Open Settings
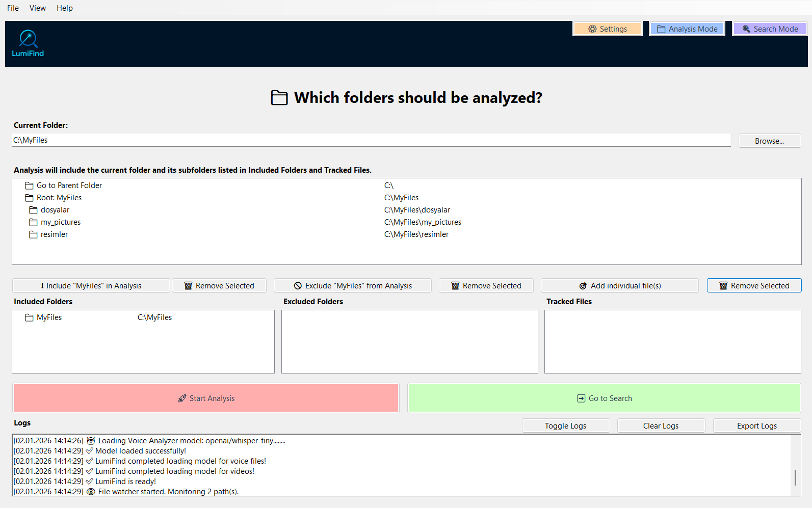The height and width of the screenshot is (508, 812). [x=608, y=29]
